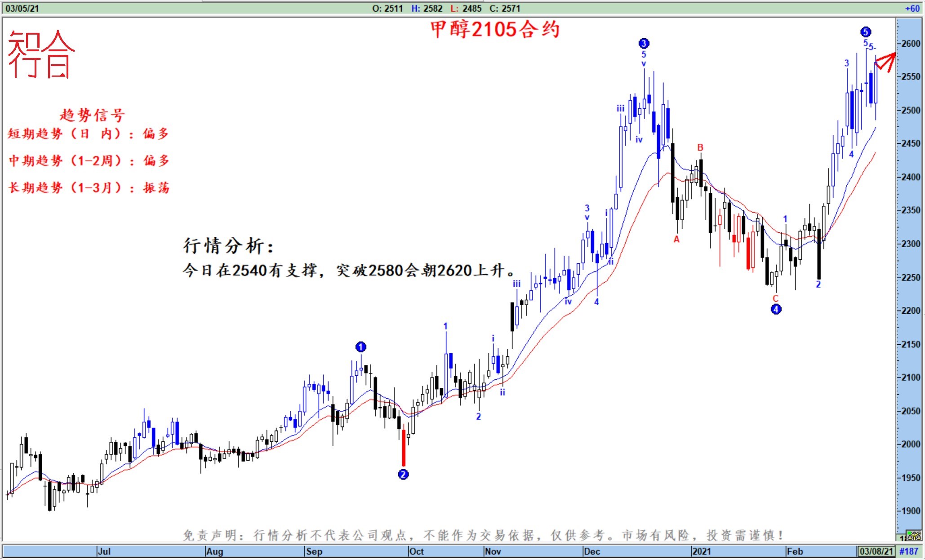
Task: Click the circled wave 2 marker
Action: [x=403, y=474]
